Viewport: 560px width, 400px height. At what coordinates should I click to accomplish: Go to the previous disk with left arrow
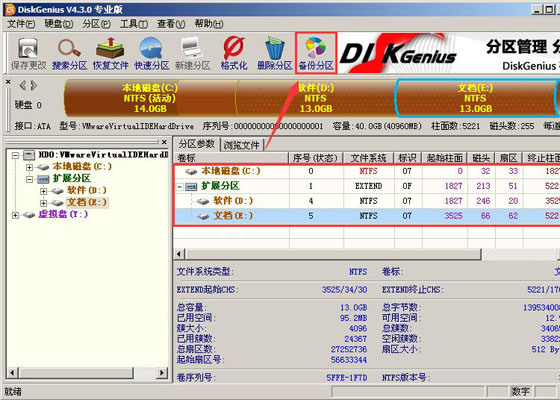tap(22, 86)
